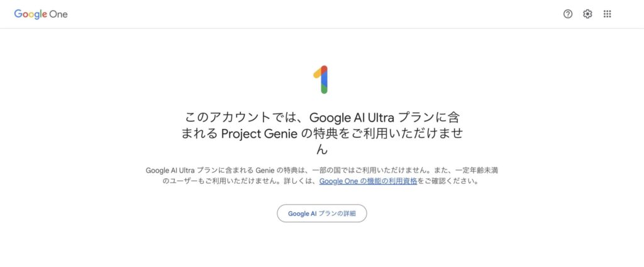Open the Google apps grid launcher
Viewport: 644px width, 267px height.
pyautogui.click(x=608, y=14)
